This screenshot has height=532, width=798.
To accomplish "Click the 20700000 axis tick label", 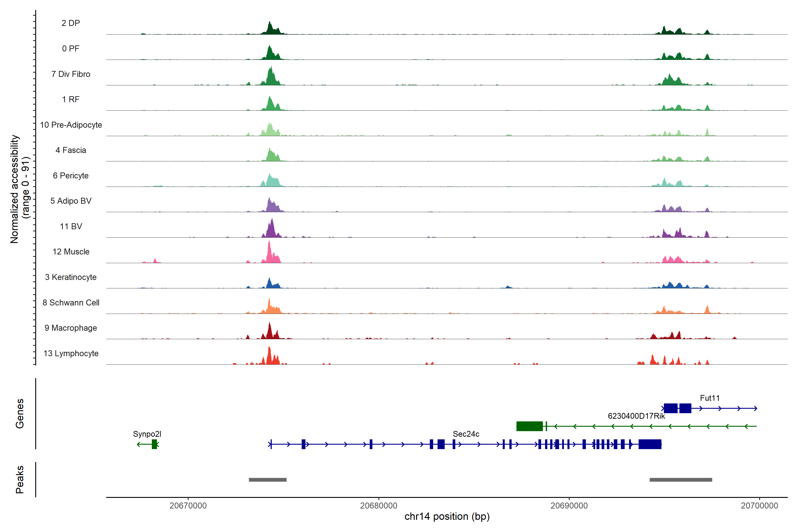I will coord(759,506).
